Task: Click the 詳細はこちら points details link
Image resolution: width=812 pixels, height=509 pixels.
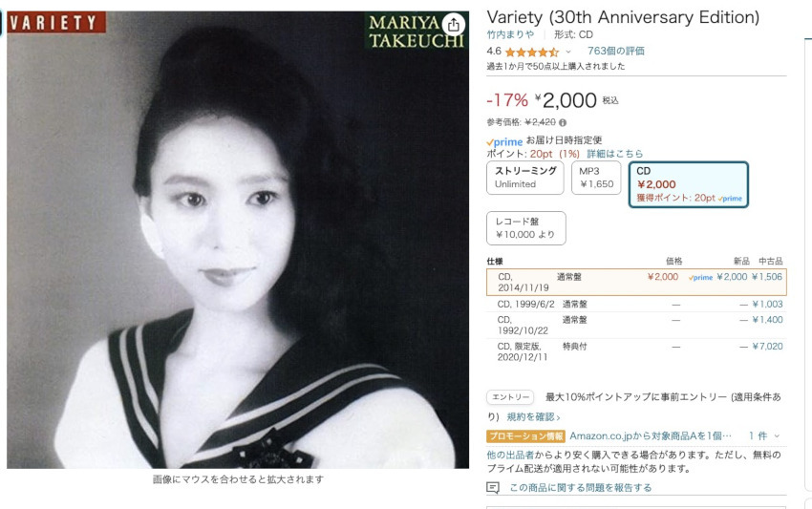Action: coord(614,154)
